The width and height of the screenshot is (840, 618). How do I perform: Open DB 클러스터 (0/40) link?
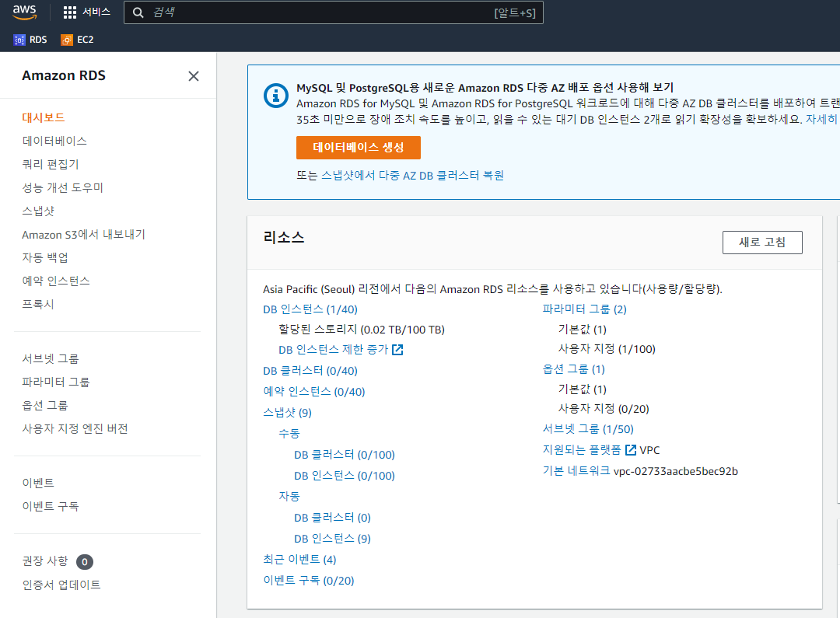click(310, 371)
